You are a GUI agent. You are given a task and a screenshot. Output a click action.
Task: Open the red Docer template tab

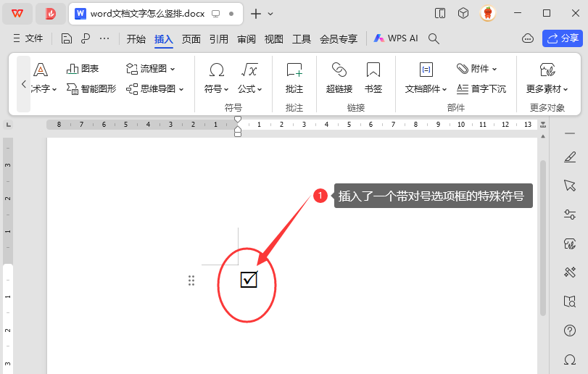pos(51,14)
